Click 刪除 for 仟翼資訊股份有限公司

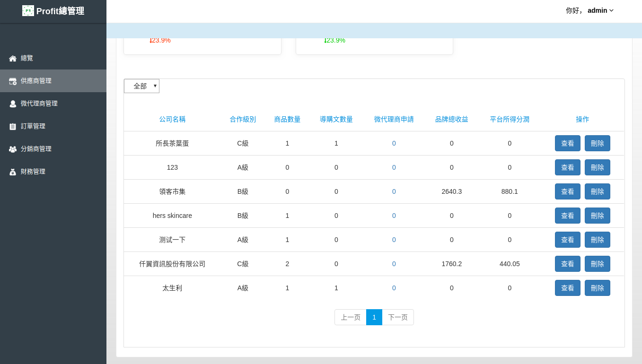click(598, 264)
